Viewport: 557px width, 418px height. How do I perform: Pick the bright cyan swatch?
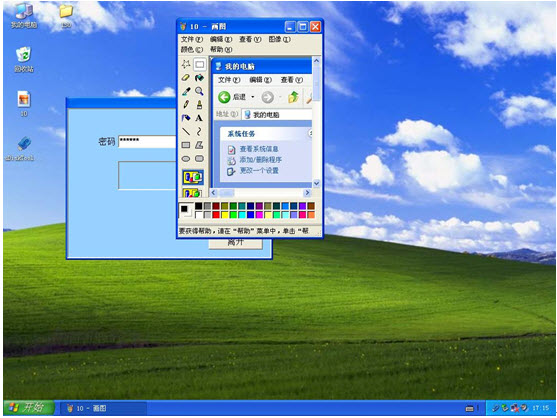[242, 215]
